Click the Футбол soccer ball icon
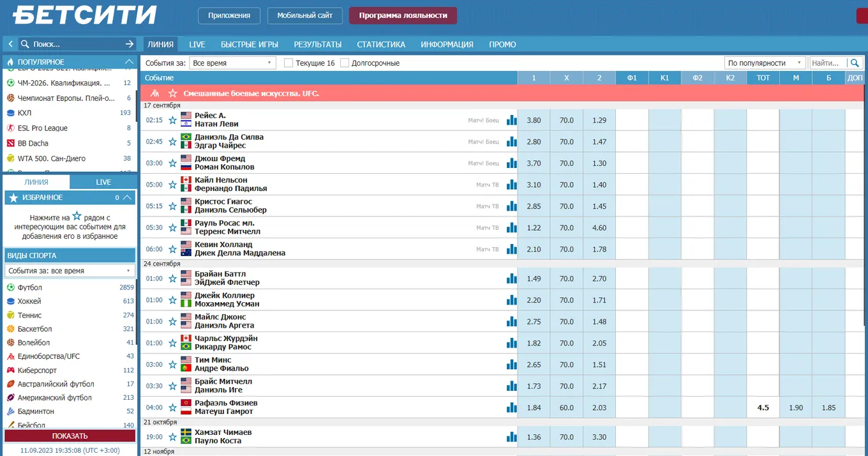Image resolution: width=868 pixels, height=456 pixels. 11,287
